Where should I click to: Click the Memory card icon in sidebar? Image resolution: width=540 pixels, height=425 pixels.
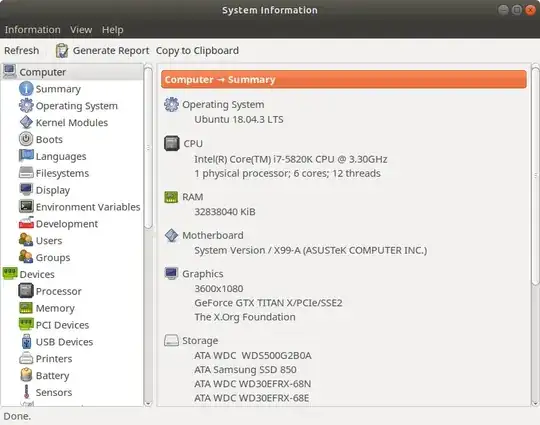26,308
